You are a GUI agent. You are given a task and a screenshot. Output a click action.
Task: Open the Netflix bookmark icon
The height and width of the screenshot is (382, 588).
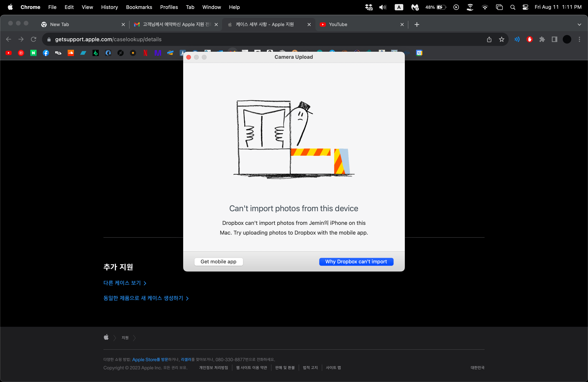click(145, 53)
